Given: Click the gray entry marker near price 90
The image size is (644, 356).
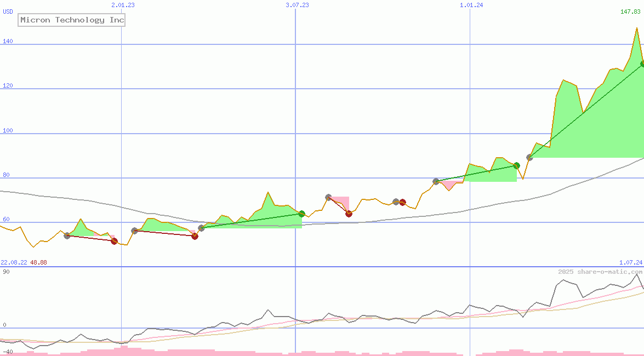Looking at the screenshot, I should click(x=530, y=157).
